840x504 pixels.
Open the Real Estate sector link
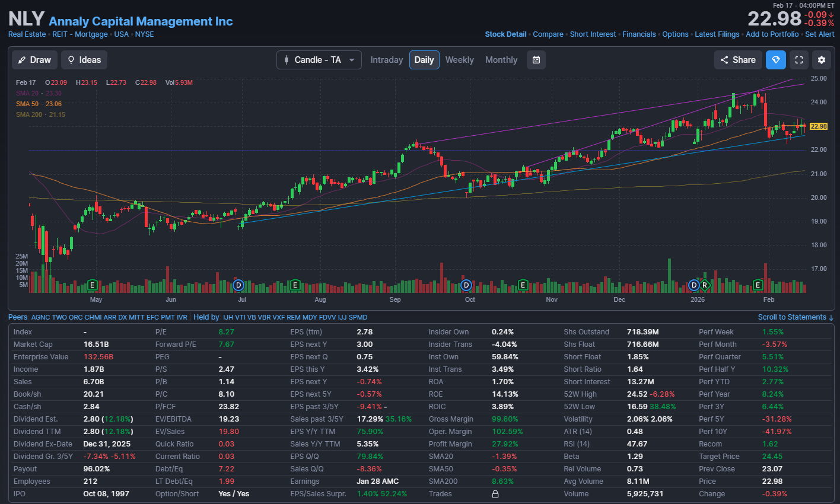(x=27, y=34)
